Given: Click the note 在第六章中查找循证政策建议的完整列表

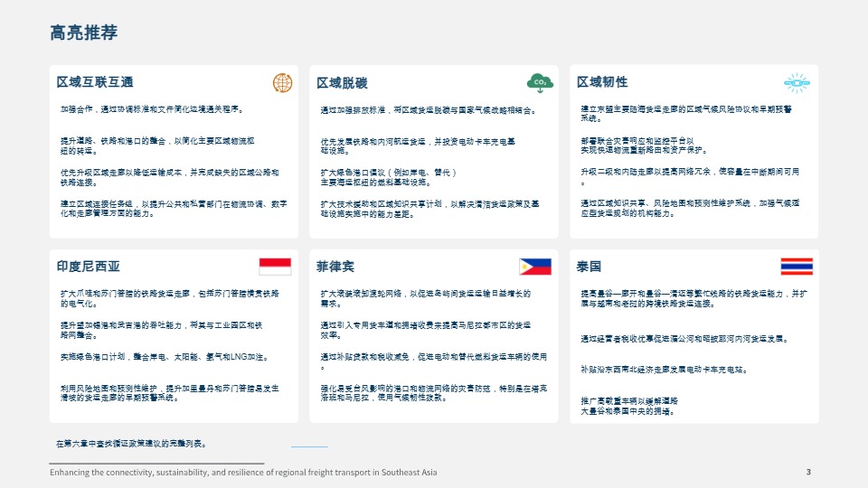Looking at the screenshot, I should tap(132, 444).
